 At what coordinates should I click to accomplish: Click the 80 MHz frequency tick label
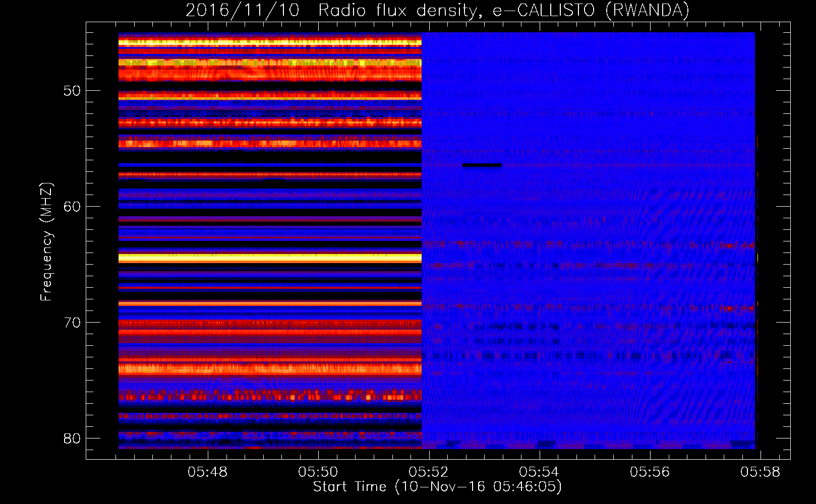72,438
